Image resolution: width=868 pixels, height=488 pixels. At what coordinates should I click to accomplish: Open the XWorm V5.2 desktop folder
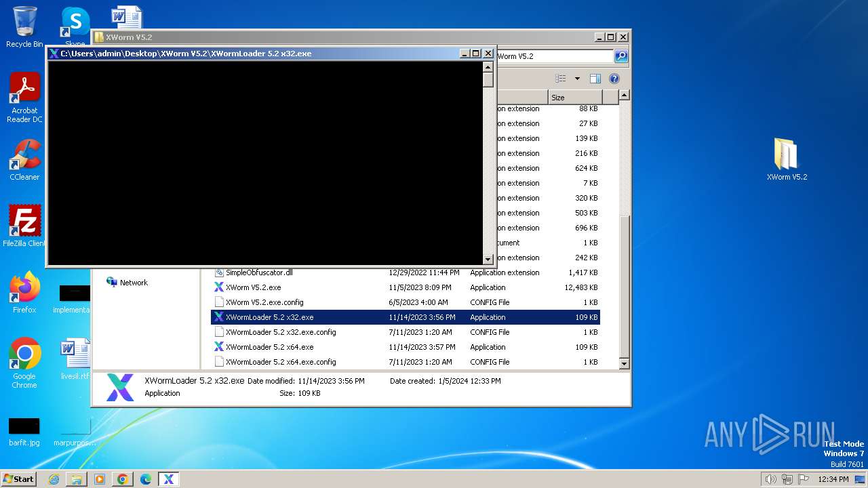tap(787, 159)
